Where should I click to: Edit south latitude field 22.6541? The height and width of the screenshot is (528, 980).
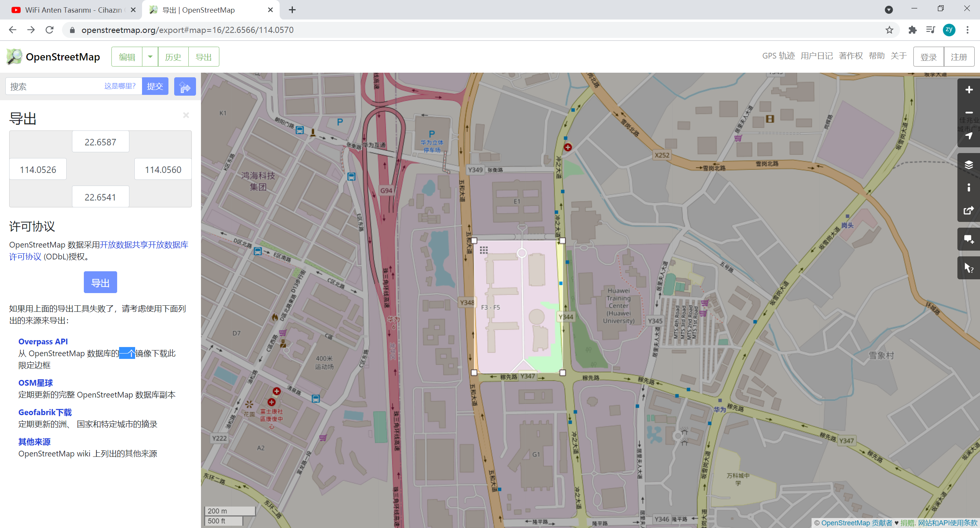click(100, 197)
